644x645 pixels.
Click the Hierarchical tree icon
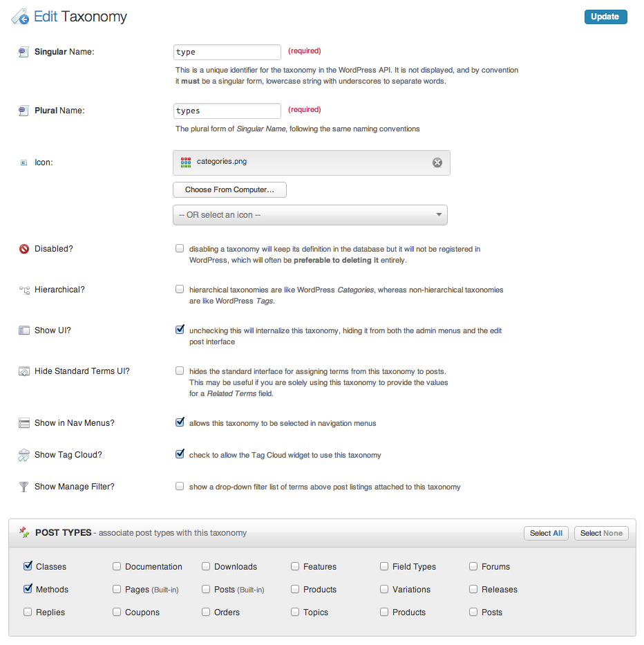coord(24,290)
